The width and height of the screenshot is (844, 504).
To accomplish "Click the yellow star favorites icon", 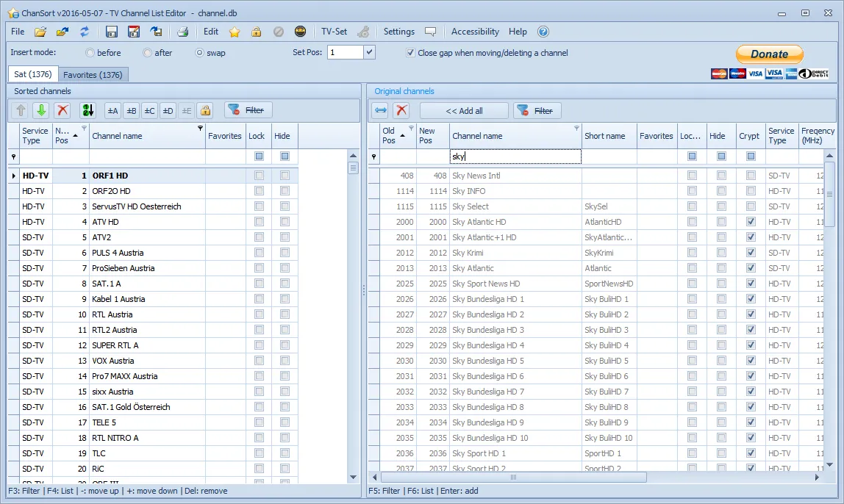I will tap(235, 32).
